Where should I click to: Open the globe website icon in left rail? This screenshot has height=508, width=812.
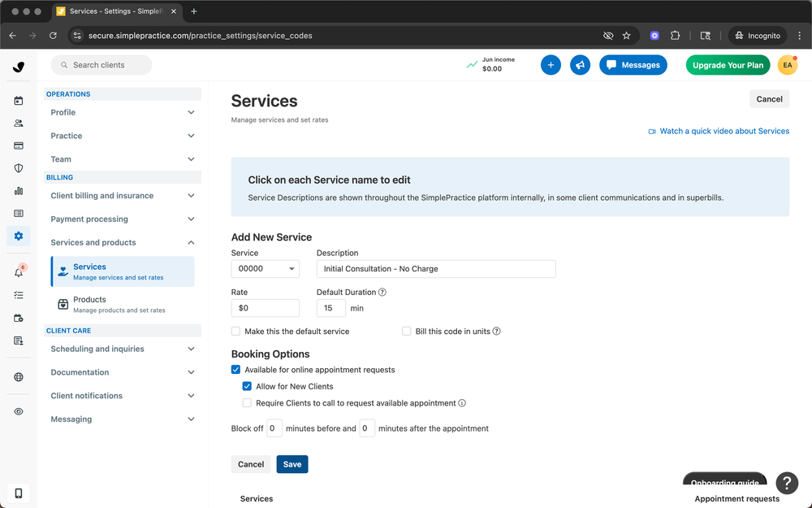tap(19, 377)
